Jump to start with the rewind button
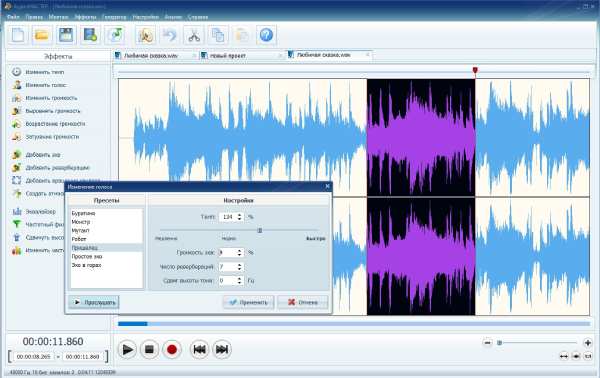 (199, 349)
